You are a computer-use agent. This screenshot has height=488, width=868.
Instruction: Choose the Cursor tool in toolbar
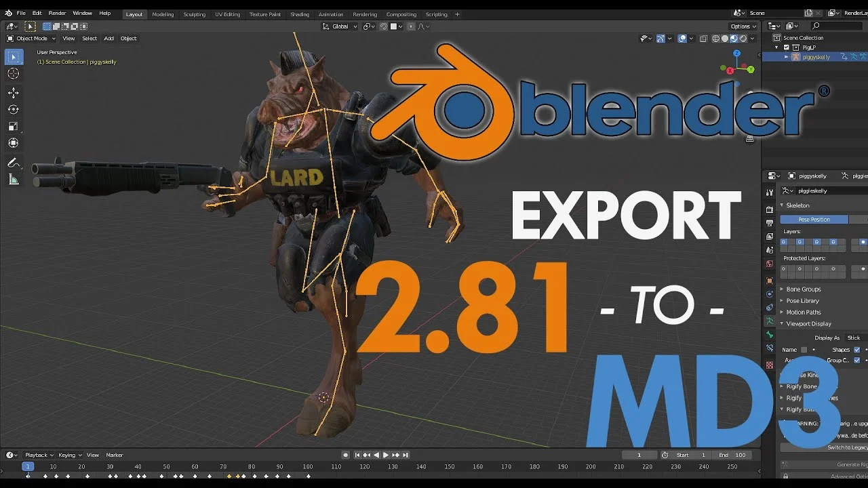click(x=13, y=74)
